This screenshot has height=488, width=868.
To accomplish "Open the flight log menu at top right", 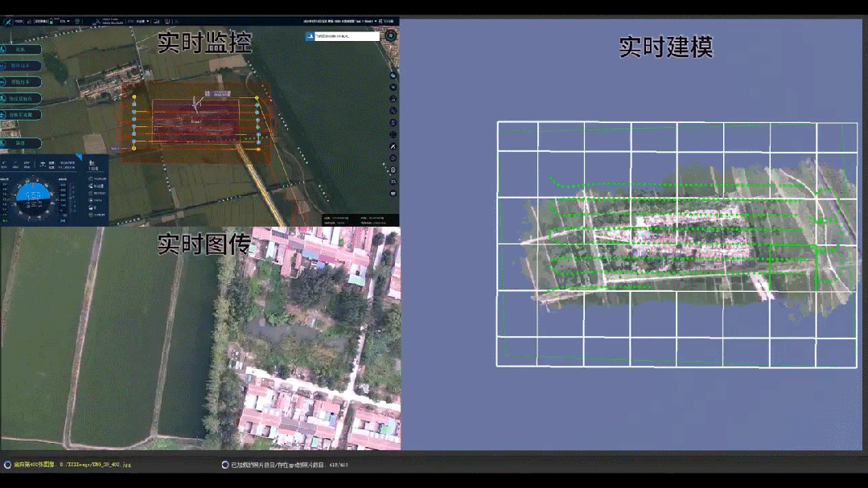I will [x=388, y=21].
